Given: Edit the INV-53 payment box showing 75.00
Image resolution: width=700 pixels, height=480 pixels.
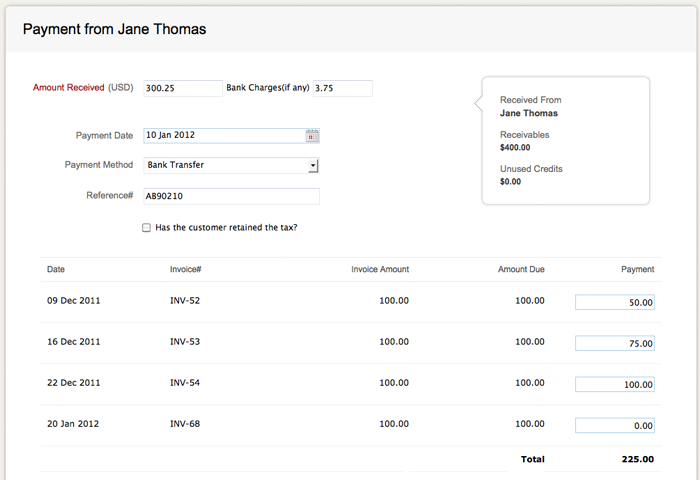Looking at the screenshot, I should (x=615, y=343).
